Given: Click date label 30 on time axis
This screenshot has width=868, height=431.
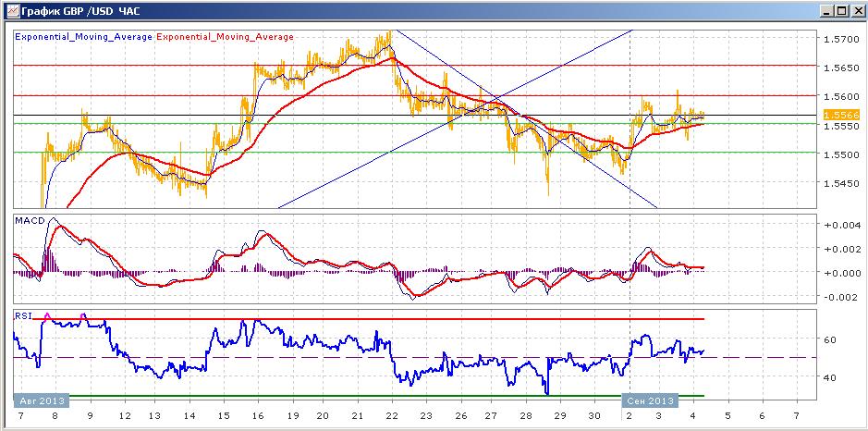Looking at the screenshot, I should click(x=594, y=415).
